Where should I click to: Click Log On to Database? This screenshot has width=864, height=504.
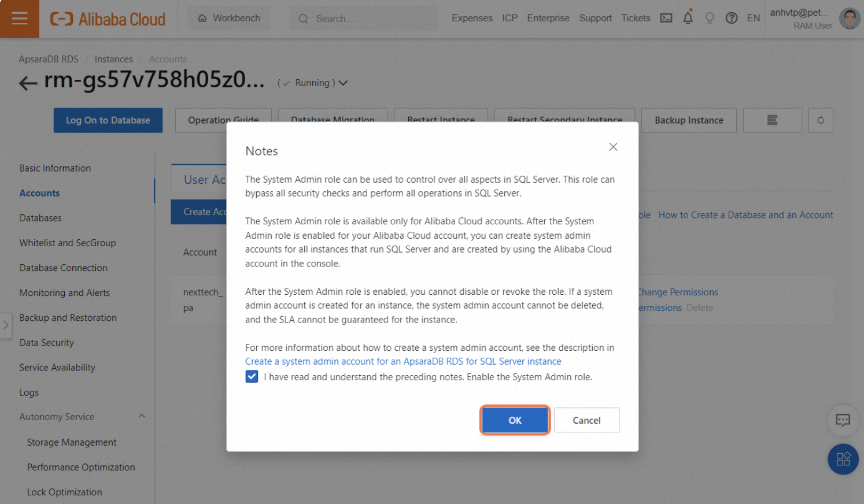tap(108, 120)
